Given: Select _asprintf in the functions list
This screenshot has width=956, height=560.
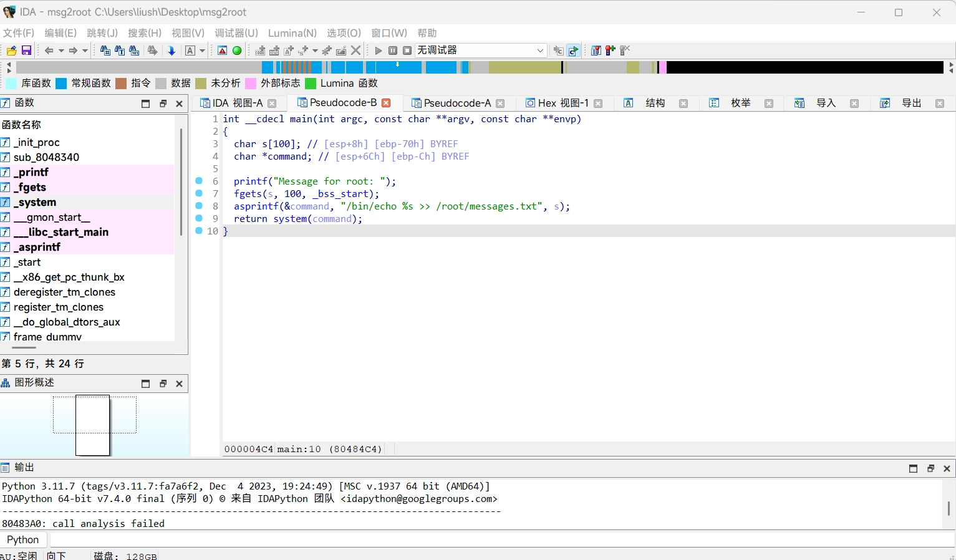Looking at the screenshot, I should (87, 247).
